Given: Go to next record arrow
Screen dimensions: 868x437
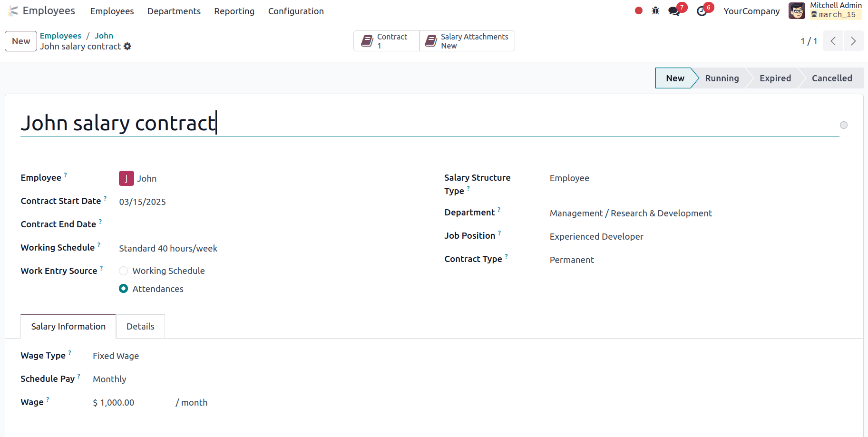Looking at the screenshot, I should [854, 41].
